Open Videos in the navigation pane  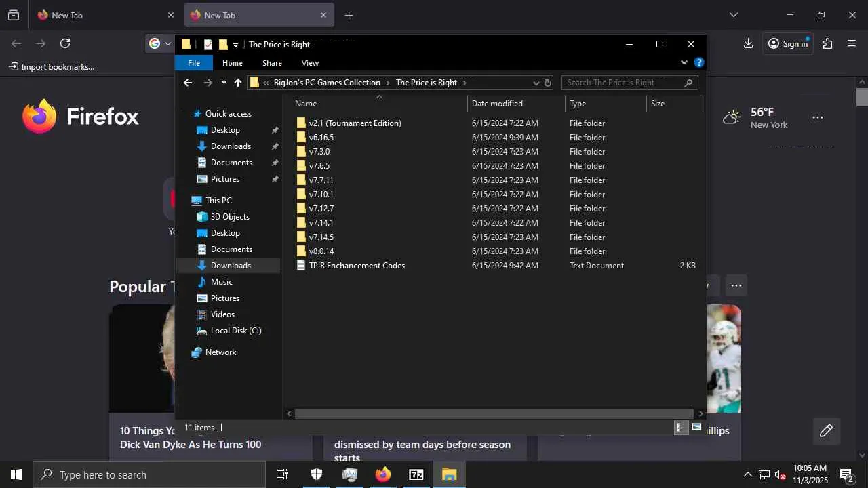(x=222, y=314)
